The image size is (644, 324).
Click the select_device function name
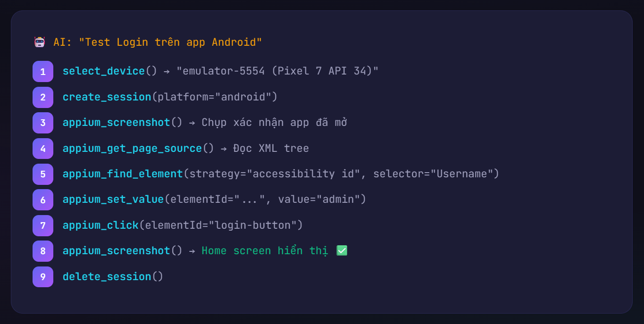tap(104, 71)
